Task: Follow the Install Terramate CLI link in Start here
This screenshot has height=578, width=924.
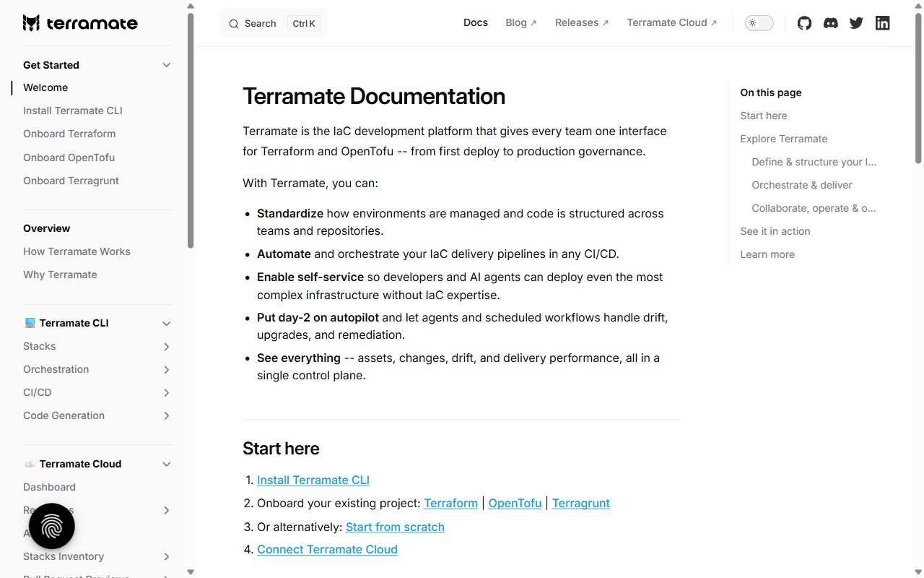Action: pyautogui.click(x=313, y=480)
